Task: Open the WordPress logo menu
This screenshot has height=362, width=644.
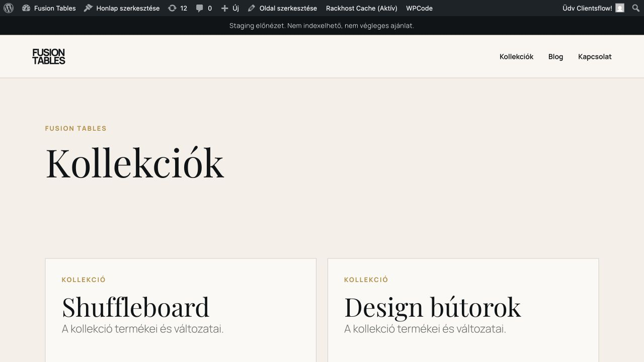Action: 9,8
